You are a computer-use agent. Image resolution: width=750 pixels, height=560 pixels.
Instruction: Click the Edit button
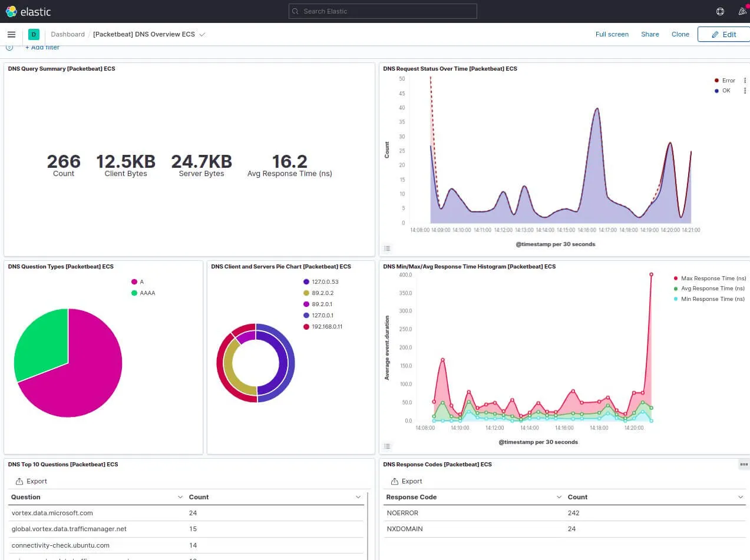tap(723, 34)
